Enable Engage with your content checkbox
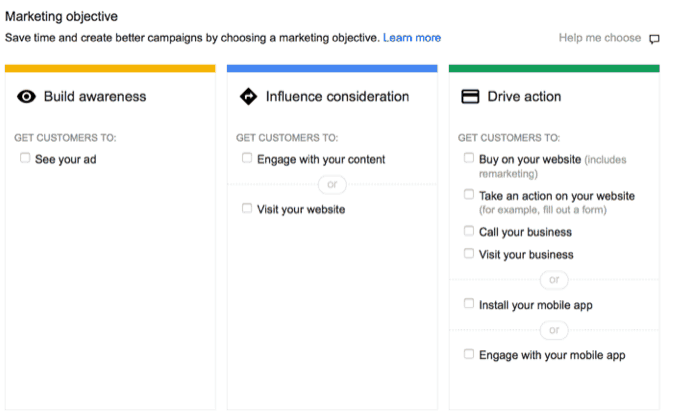The image size is (681, 416). [247, 158]
